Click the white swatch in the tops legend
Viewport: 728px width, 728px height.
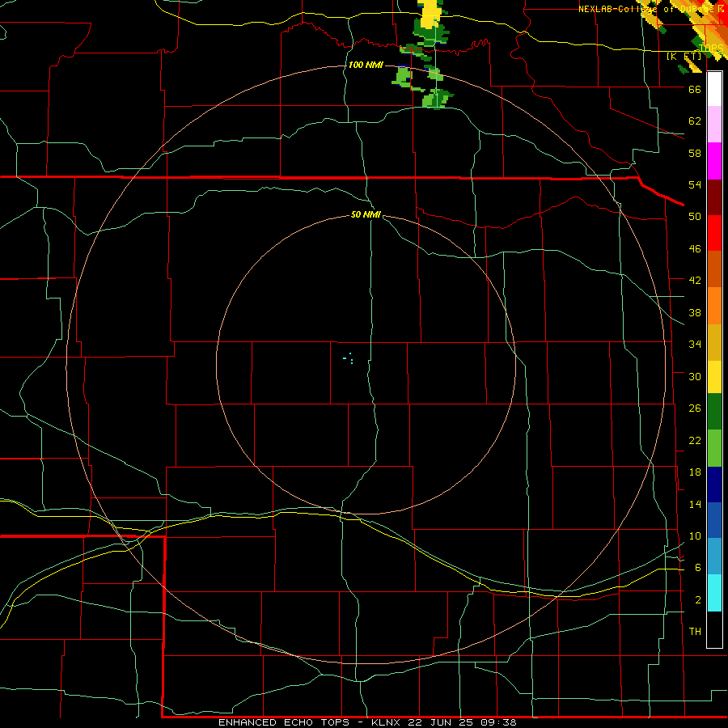[714, 89]
